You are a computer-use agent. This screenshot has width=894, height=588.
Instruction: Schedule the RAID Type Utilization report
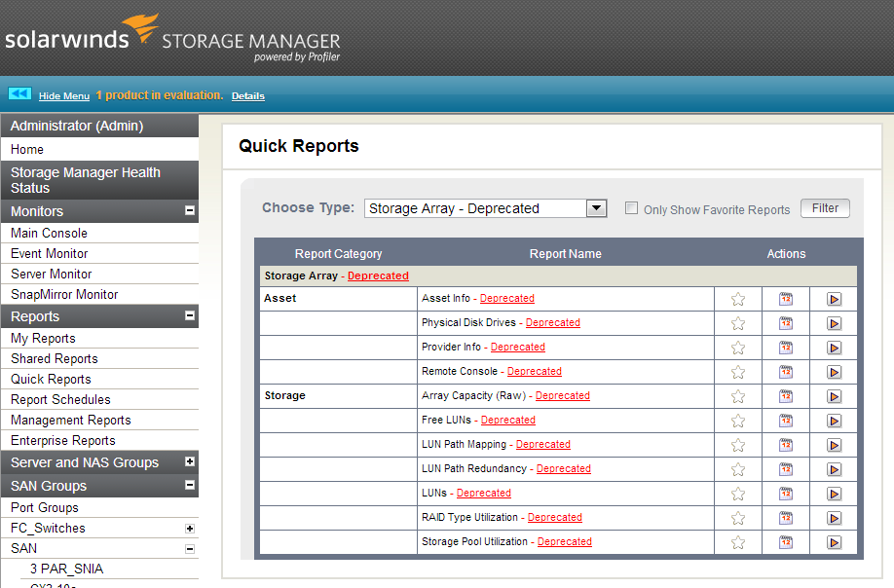click(x=786, y=518)
